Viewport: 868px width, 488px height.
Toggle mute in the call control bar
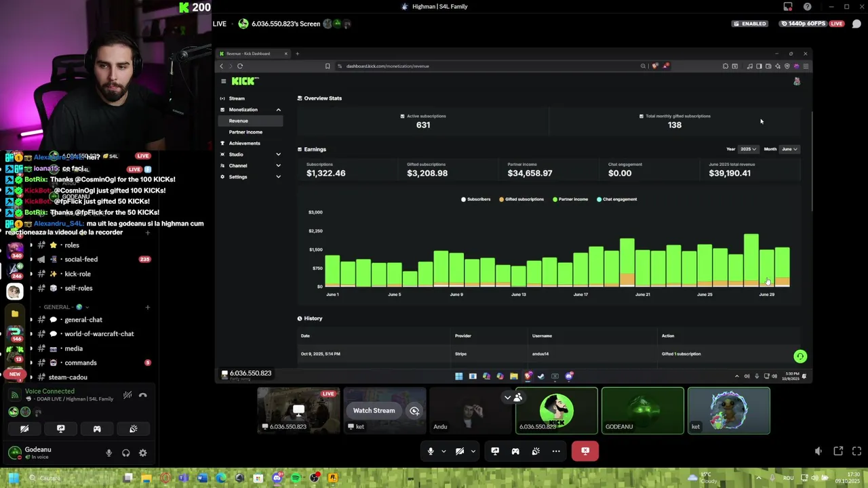point(430,451)
